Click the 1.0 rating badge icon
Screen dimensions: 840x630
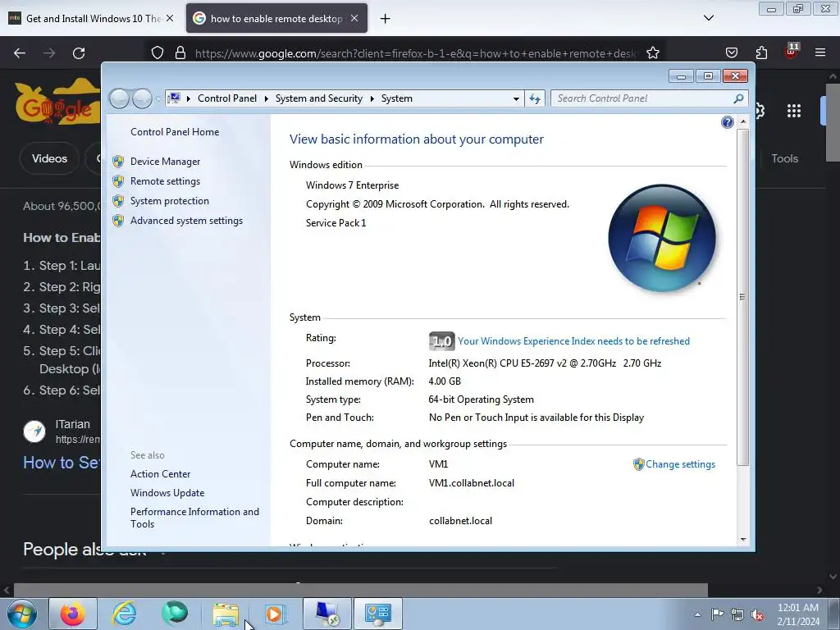[441, 341]
